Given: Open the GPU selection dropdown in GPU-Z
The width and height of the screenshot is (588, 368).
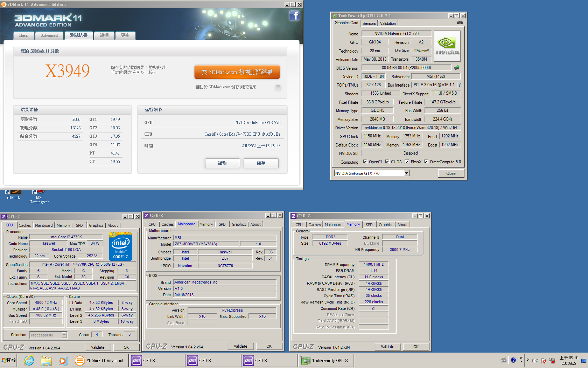Looking at the screenshot, I should [406, 173].
